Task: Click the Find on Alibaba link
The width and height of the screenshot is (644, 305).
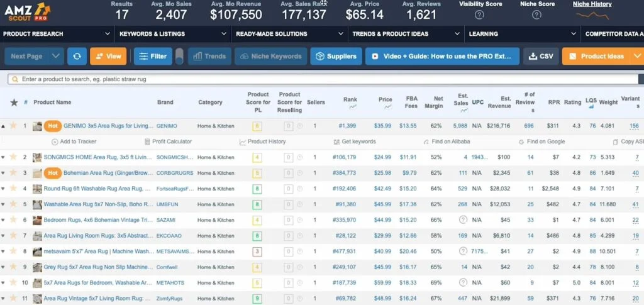Action: [447, 141]
